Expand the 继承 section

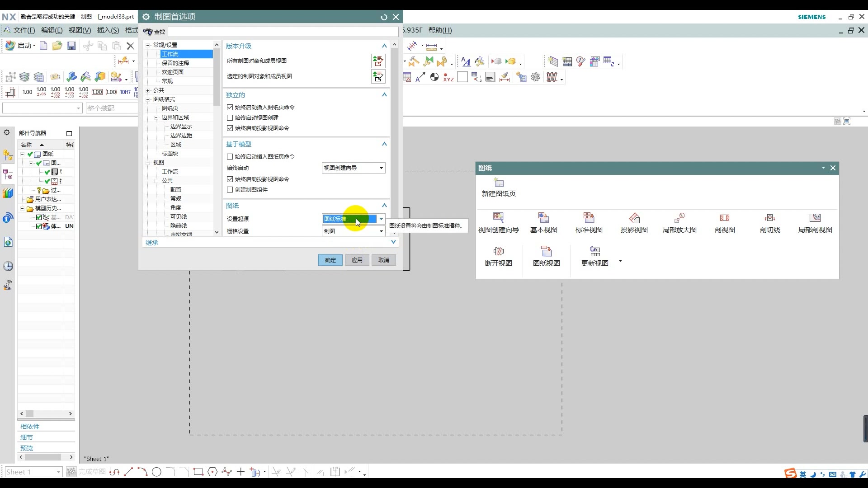[393, 242]
